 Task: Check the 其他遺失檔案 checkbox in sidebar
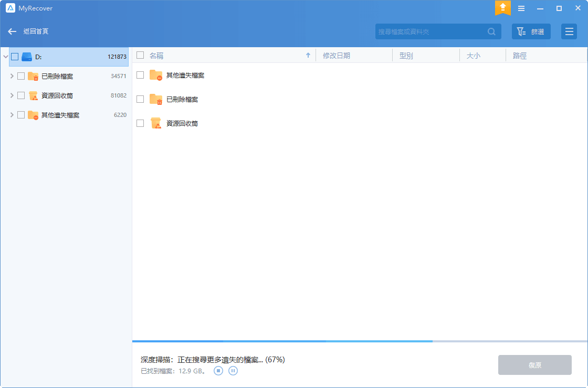coord(21,115)
